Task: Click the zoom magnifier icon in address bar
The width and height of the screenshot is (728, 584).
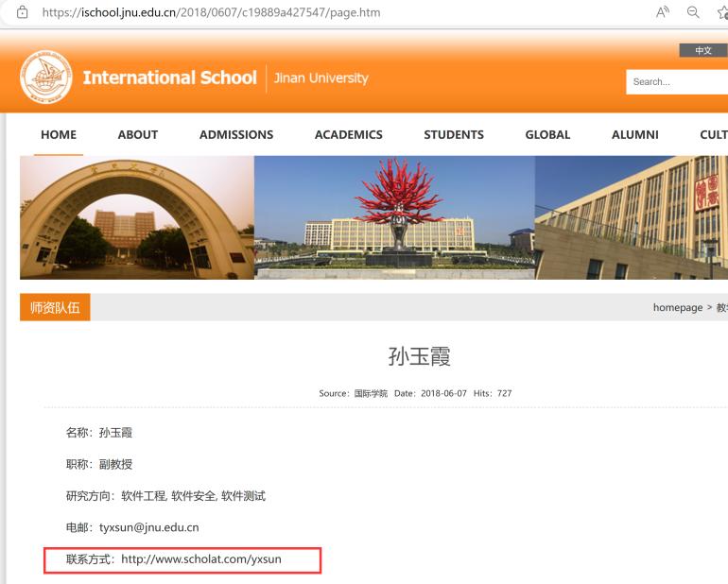Action: [x=692, y=10]
